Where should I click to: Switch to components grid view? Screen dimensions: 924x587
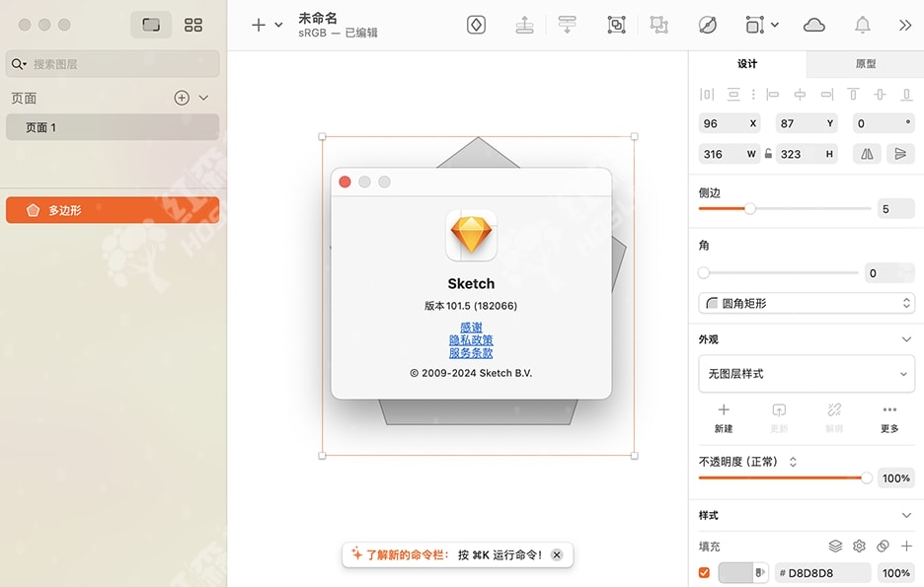pos(193,25)
